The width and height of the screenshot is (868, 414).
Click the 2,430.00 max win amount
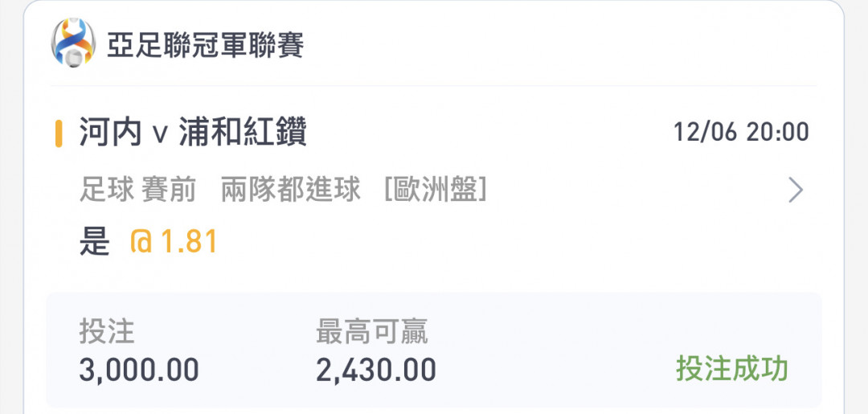(x=376, y=370)
